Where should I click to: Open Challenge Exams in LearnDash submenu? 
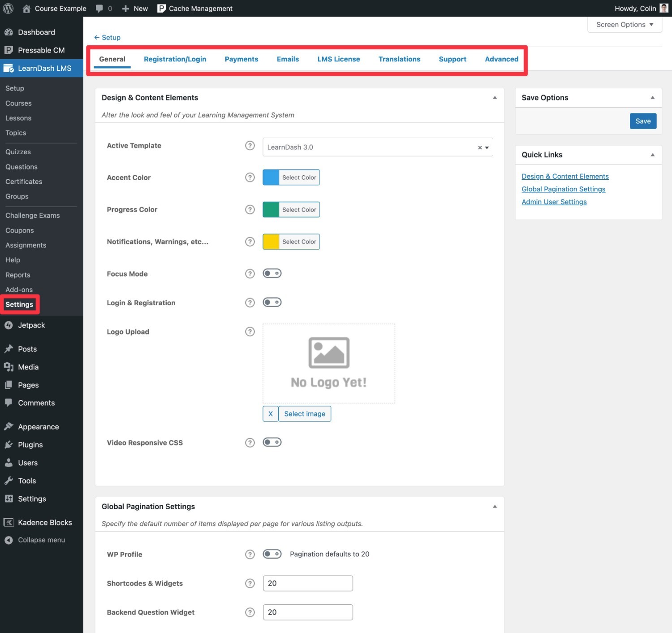tap(32, 216)
